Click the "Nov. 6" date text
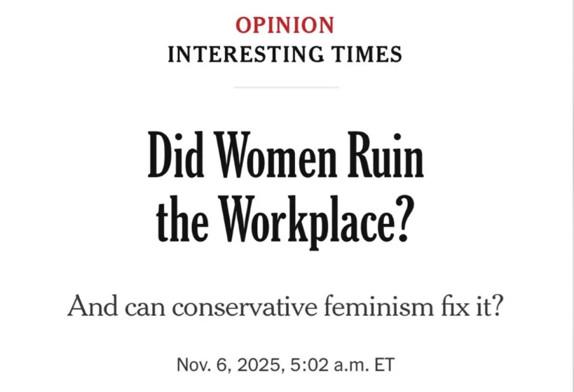 [x=200, y=365]
